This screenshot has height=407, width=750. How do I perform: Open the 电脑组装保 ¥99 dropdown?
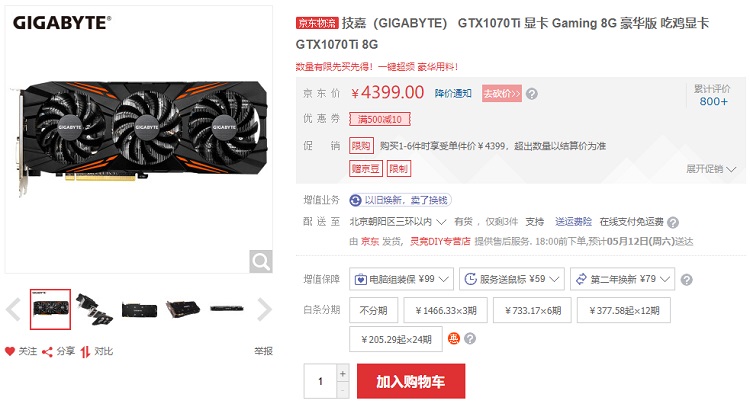pos(401,279)
